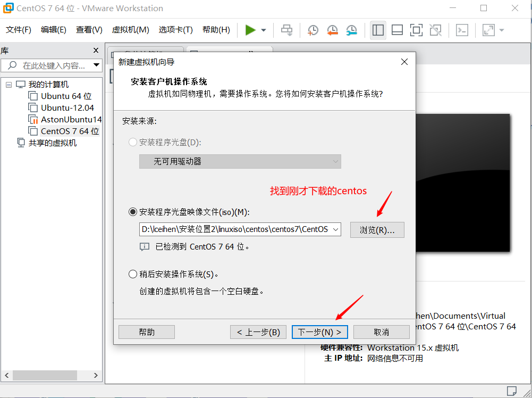Screen dimensions: 532x398
Task: Open the power options dropdown arrow
Action: coord(264,30)
